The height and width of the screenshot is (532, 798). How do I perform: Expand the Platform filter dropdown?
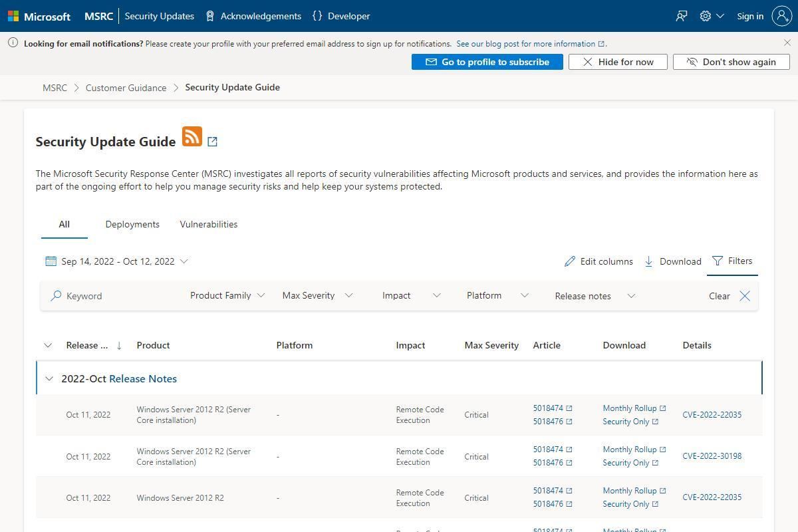(x=497, y=295)
